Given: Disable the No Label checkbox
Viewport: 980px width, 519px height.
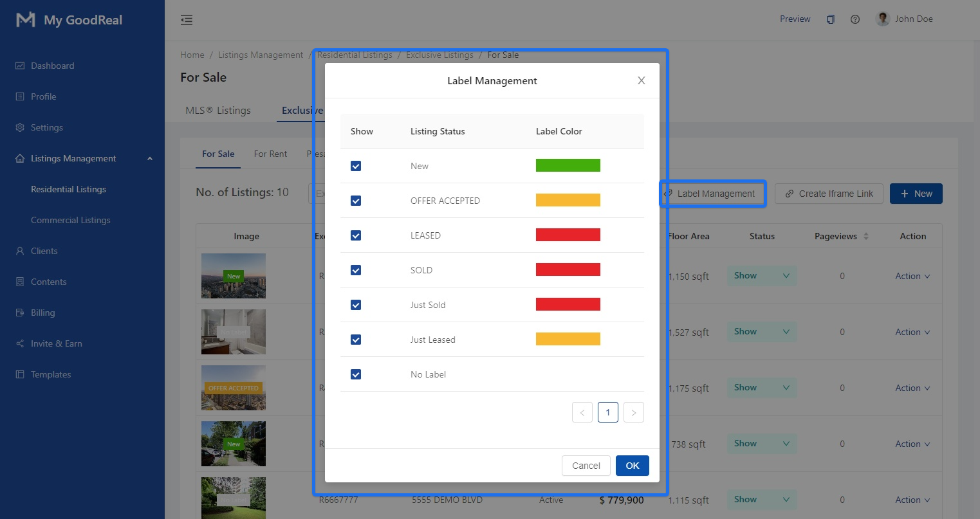Looking at the screenshot, I should tap(356, 374).
